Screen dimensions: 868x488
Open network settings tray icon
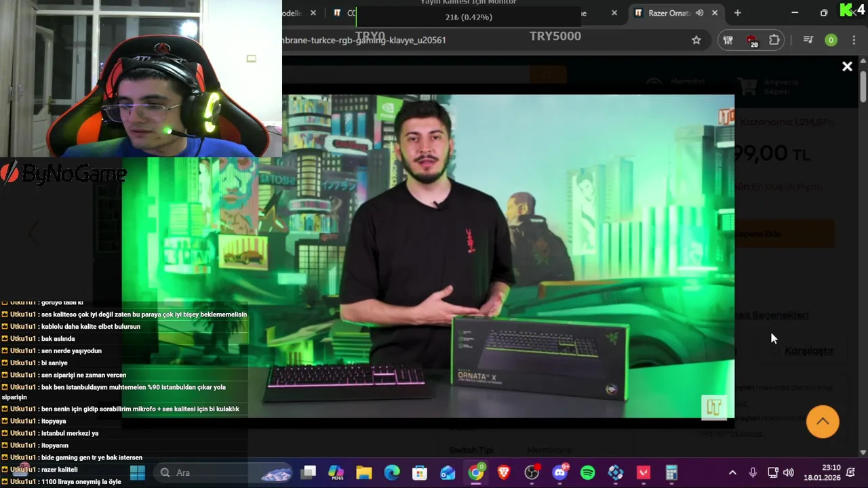(772, 472)
